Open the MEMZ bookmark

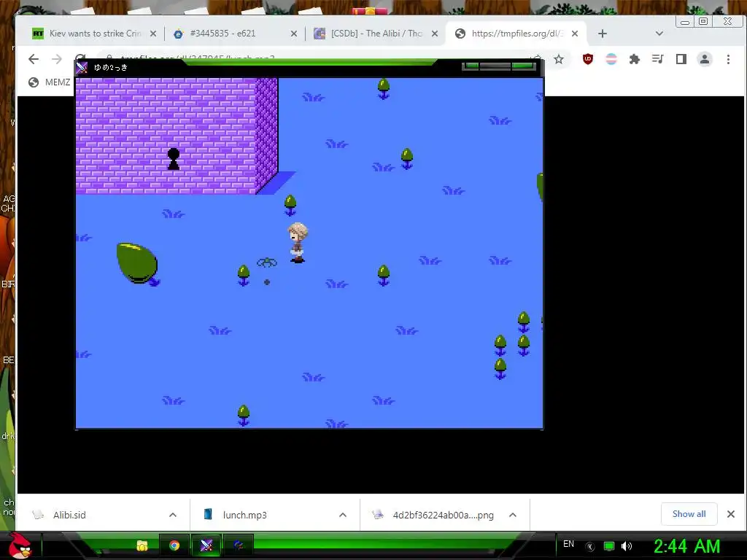tap(50, 82)
